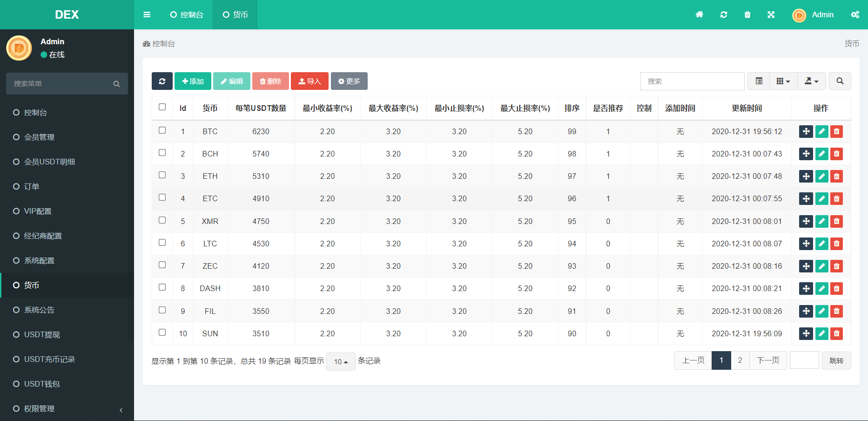Screen dimensions: 868x421
Task: Open 订单 in the sidebar
Action: coord(67,186)
